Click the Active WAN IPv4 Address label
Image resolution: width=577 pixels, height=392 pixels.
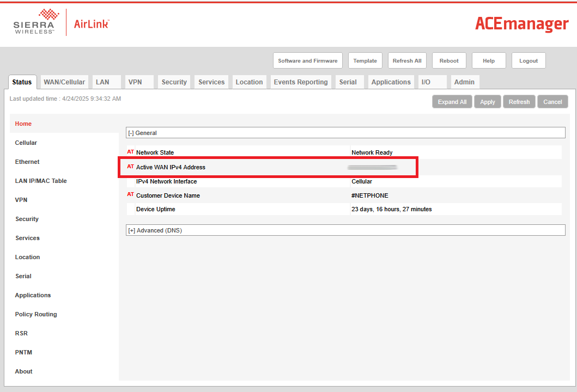(171, 167)
